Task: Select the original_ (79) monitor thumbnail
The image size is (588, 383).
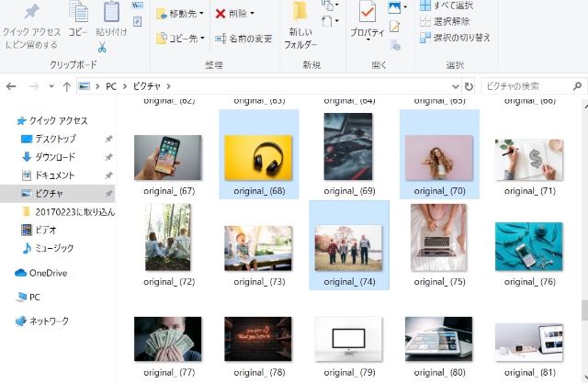Action: pyautogui.click(x=349, y=339)
